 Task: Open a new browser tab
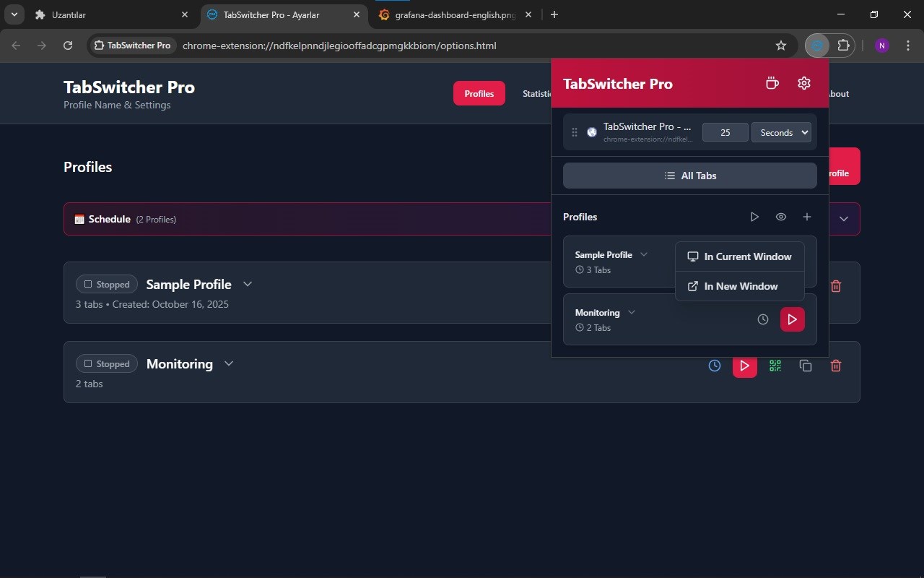(554, 14)
